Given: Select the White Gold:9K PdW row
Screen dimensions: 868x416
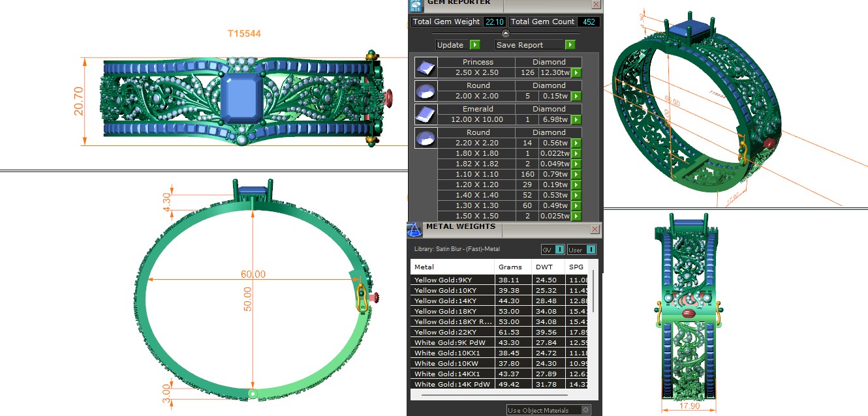Looking at the screenshot, I should 500,342.
